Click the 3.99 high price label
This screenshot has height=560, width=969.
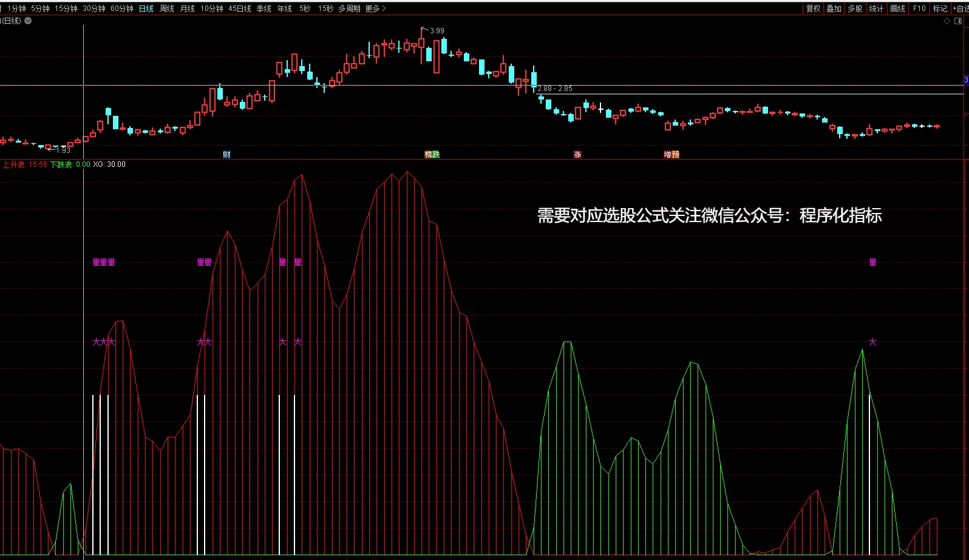point(437,30)
